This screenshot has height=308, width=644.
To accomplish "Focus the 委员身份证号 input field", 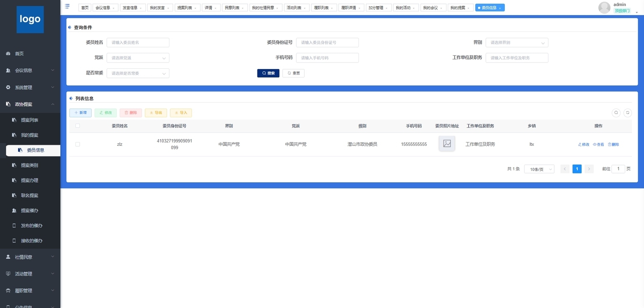I will pos(327,43).
